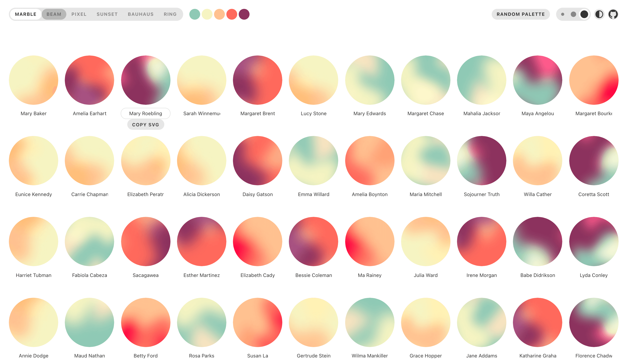Click the Betty Ford avatar
The height and width of the screenshot is (364, 629).
click(x=146, y=322)
